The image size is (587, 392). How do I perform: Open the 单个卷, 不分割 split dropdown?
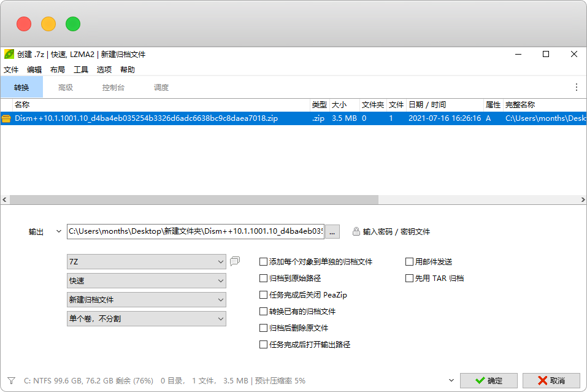click(x=146, y=319)
